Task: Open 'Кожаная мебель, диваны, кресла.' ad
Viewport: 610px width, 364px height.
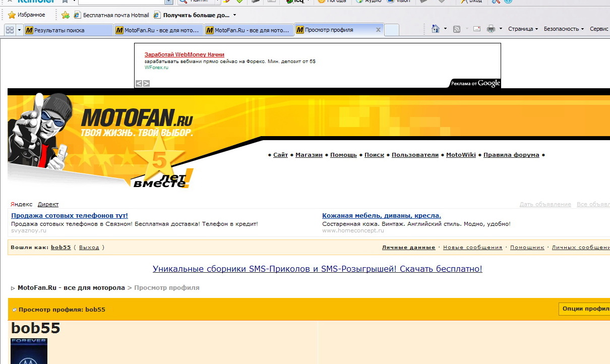Action: pyautogui.click(x=382, y=215)
